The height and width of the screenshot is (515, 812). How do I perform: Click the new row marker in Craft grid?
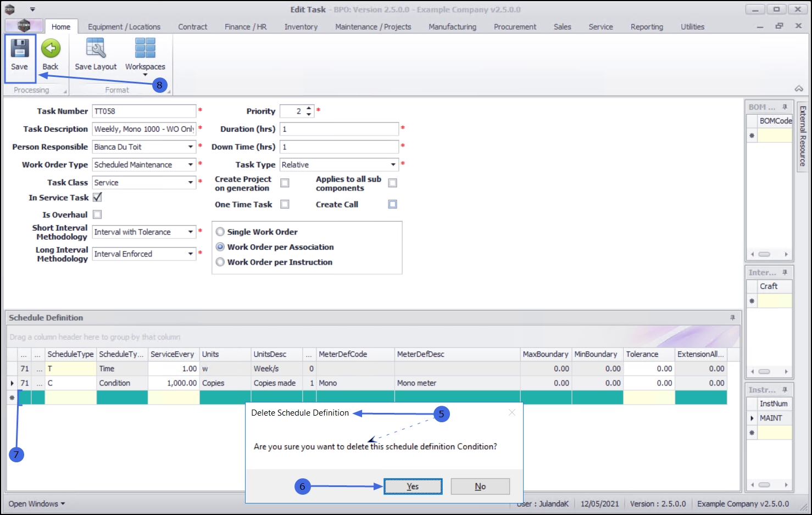752,301
